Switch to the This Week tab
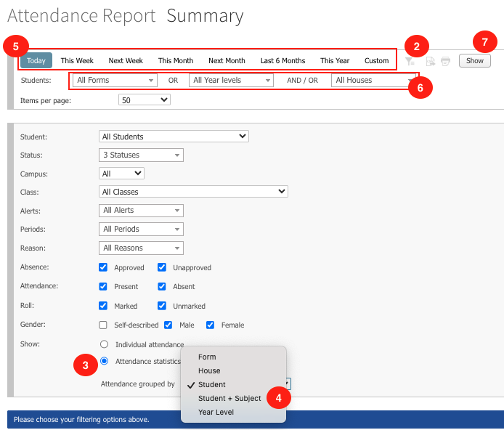This screenshot has height=430, width=504. pyautogui.click(x=77, y=61)
